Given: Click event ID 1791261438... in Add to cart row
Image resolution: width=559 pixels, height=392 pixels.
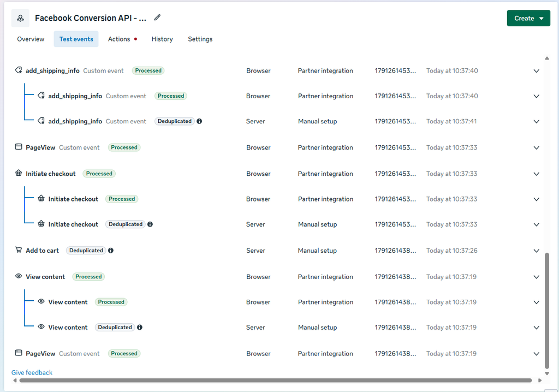Looking at the screenshot, I should point(395,251).
